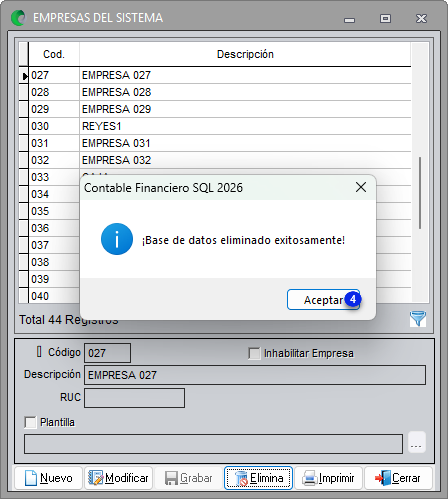Click the Cod. column header
The width and height of the screenshot is (448, 499).
tap(54, 54)
